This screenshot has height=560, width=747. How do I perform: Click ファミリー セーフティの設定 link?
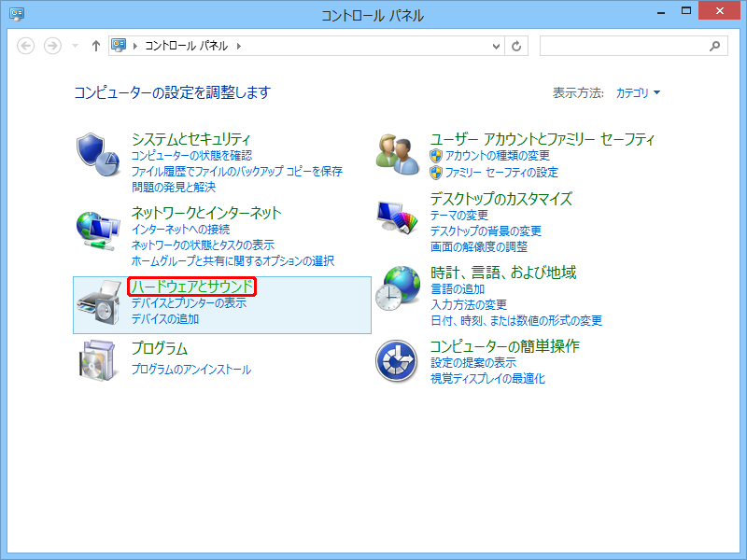pos(501,173)
